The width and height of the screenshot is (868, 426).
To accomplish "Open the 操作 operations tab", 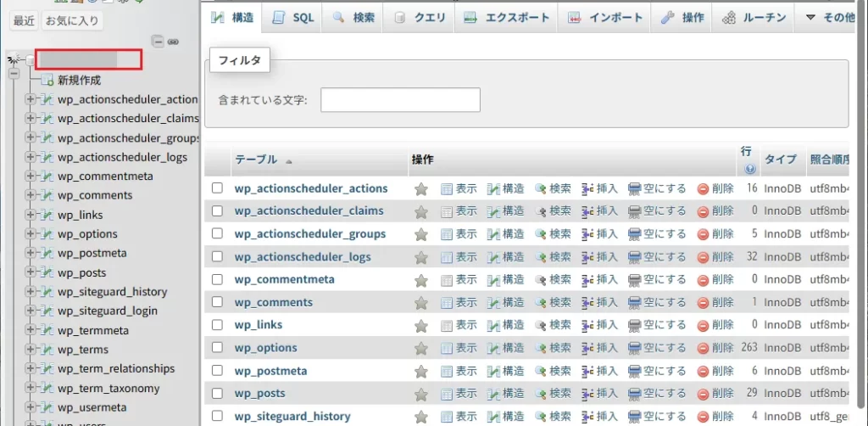I will coord(683,18).
